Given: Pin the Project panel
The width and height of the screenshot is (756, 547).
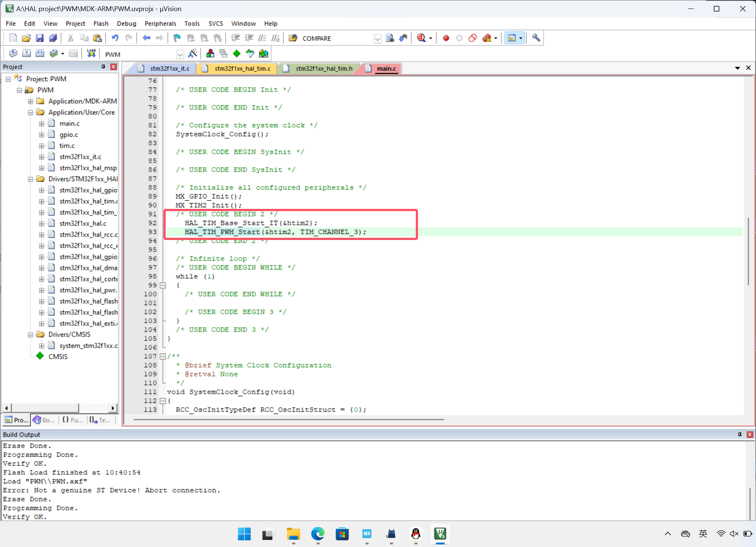Looking at the screenshot, I should [x=103, y=67].
